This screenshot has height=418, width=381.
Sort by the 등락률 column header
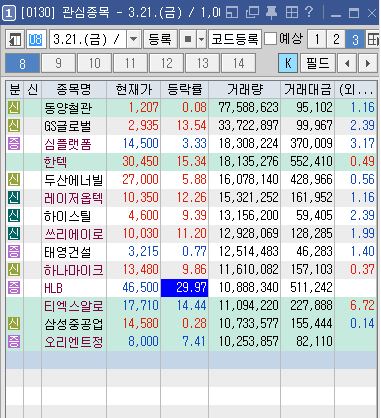coord(185,89)
